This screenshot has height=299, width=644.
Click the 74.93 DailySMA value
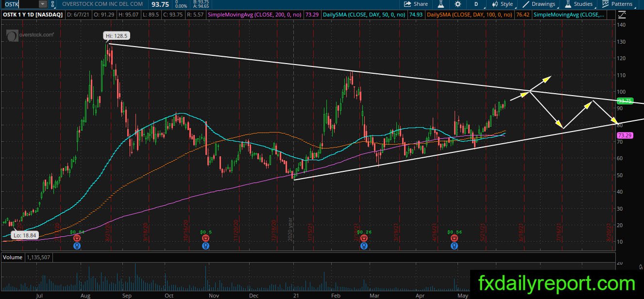(415, 15)
